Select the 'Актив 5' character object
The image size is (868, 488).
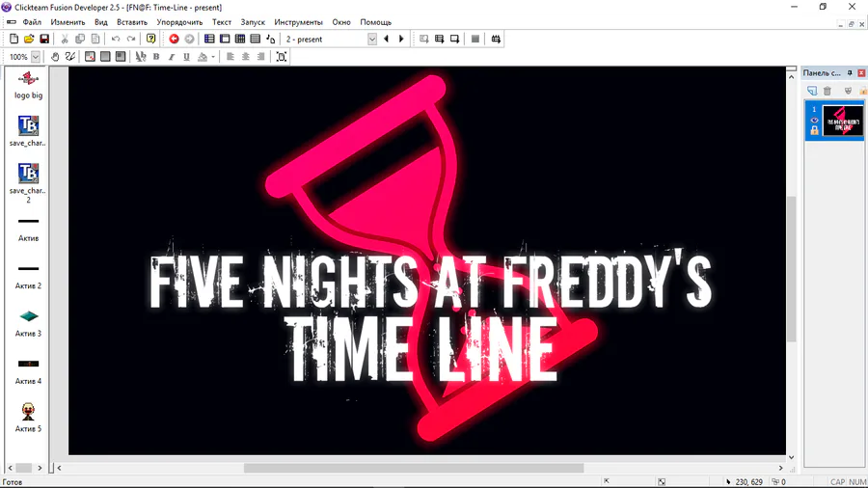tap(28, 418)
